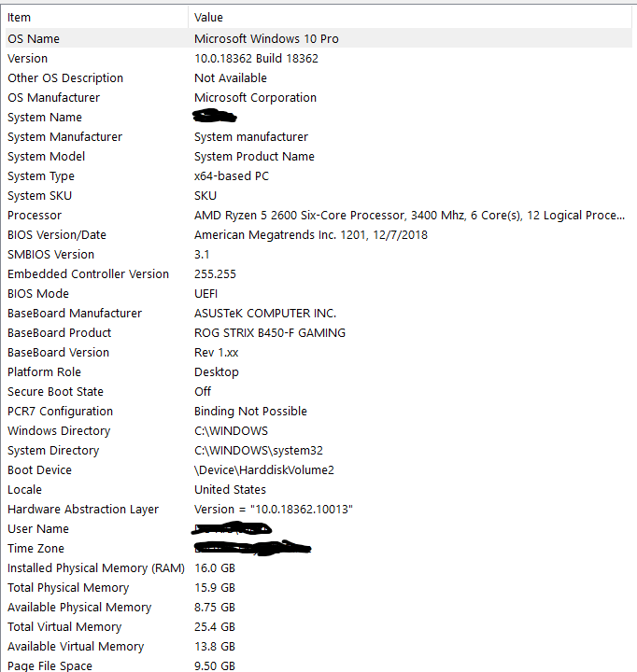The height and width of the screenshot is (672, 637).
Task: Select the Platform Role row label
Action: pyautogui.click(x=44, y=372)
